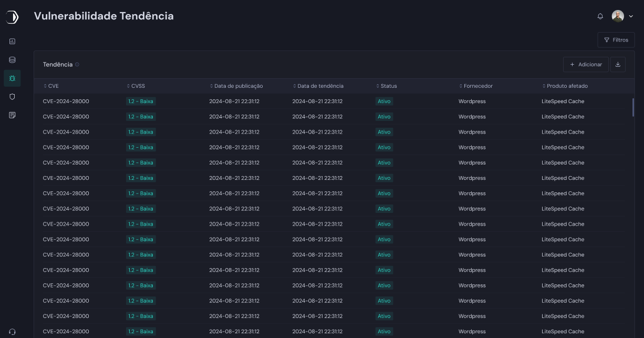Image resolution: width=644 pixels, height=338 pixels.
Task: Expand the user profile dropdown chevron
Action: coord(631,16)
